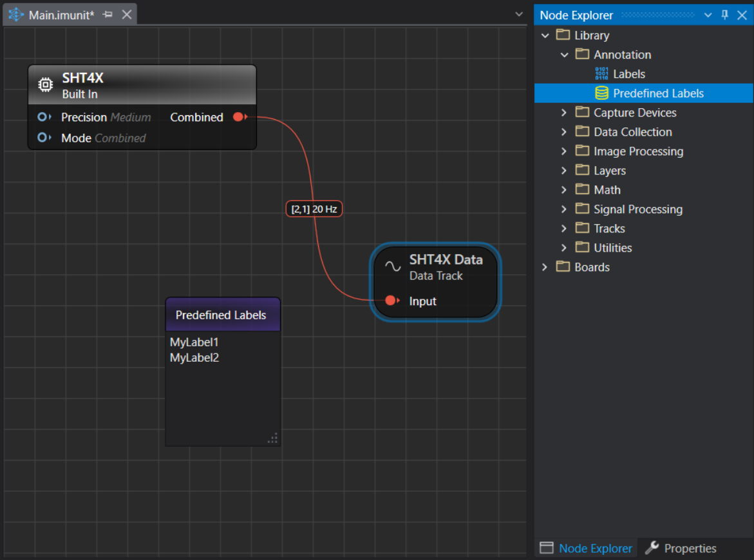The width and height of the screenshot is (754, 560).
Task: Select the Labels node in Annotation
Action: click(628, 74)
